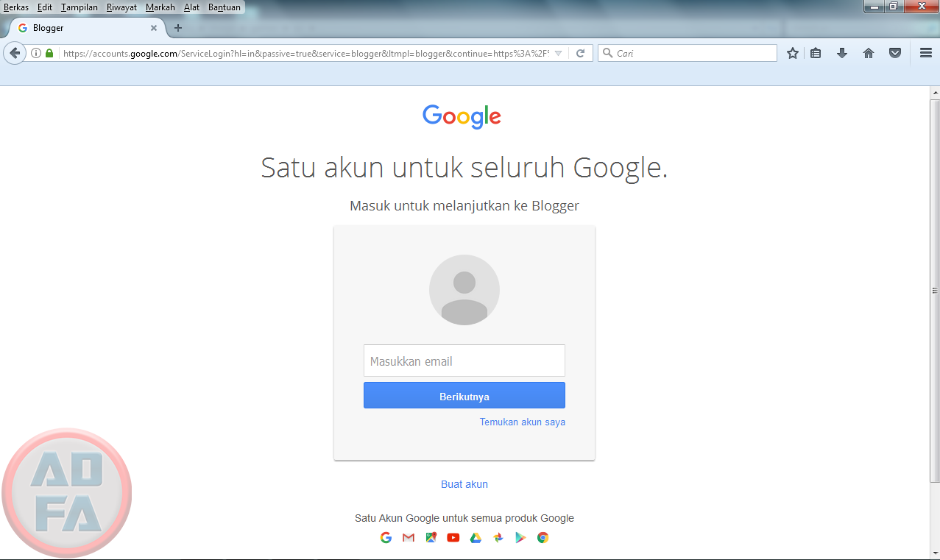
Task: Click the Google Drive product icon
Action: pos(476,537)
